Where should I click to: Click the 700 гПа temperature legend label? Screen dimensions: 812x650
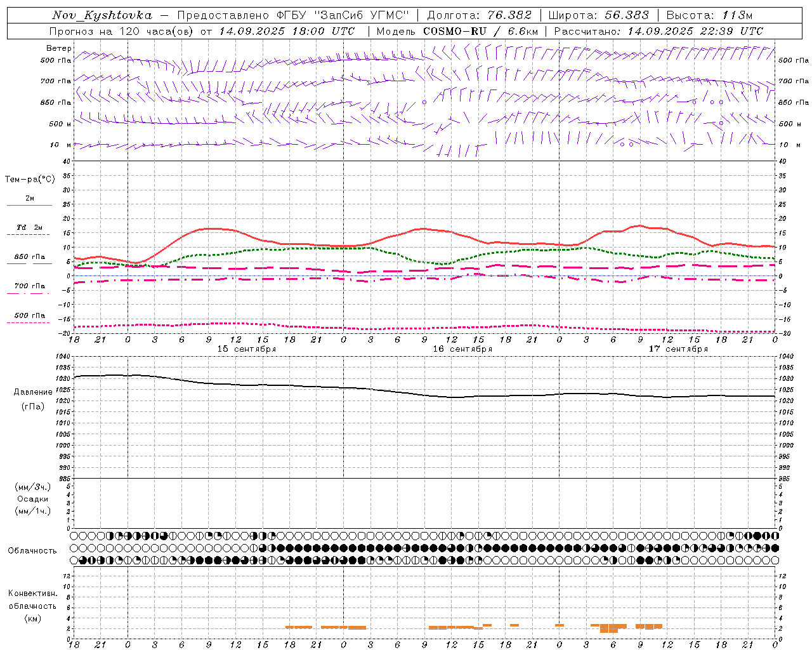click(x=30, y=286)
